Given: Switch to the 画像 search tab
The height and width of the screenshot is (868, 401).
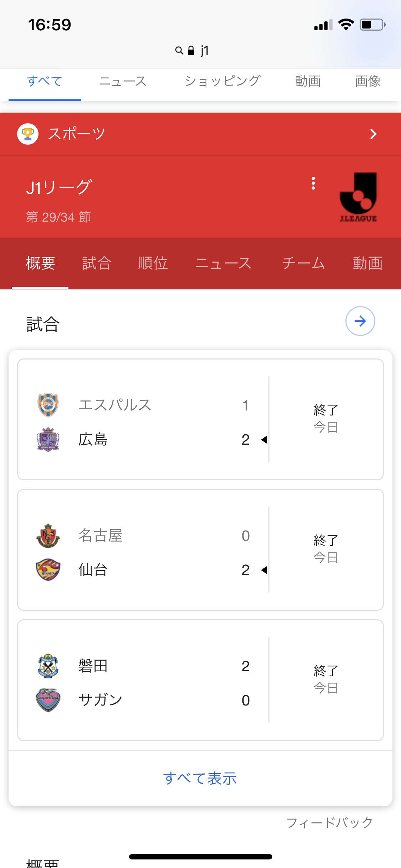Looking at the screenshot, I should tap(367, 81).
